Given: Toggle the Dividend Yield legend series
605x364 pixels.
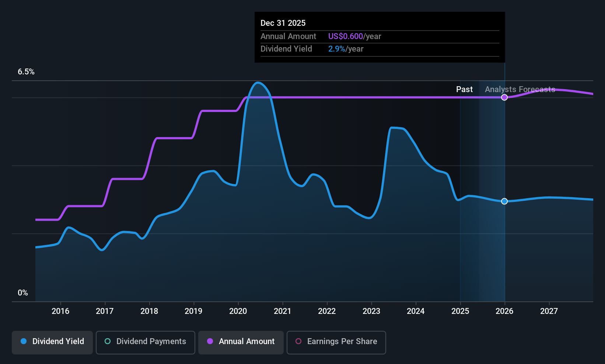Looking at the screenshot, I should tap(52, 343).
